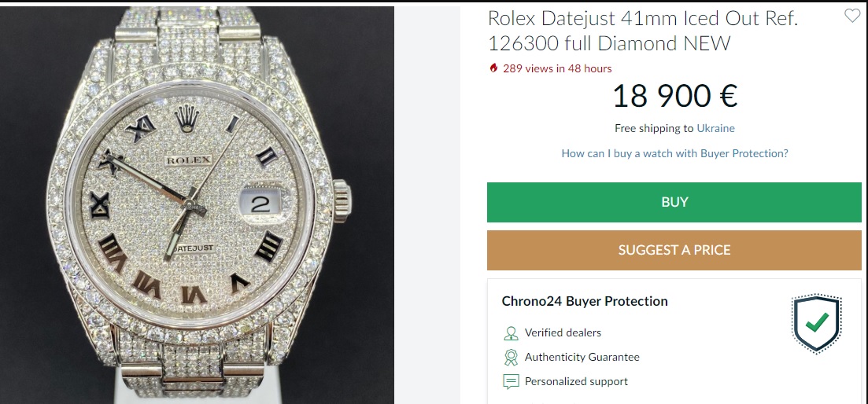Click the Personalized support chat icon

[x=511, y=382]
